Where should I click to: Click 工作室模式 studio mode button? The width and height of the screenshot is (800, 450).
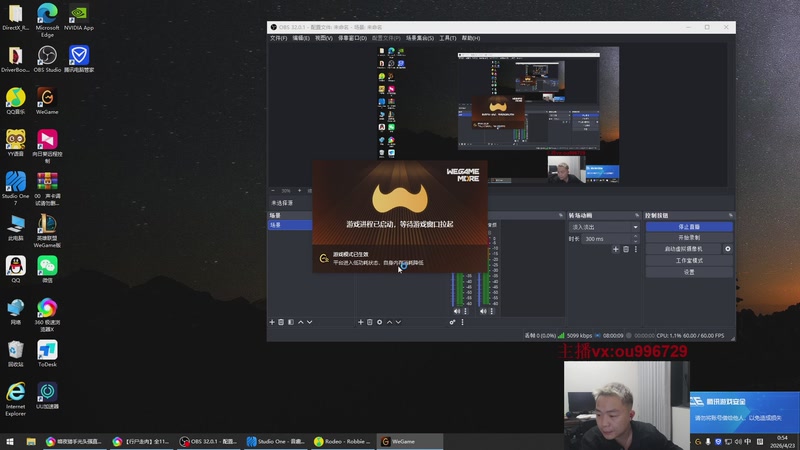click(689, 260)
